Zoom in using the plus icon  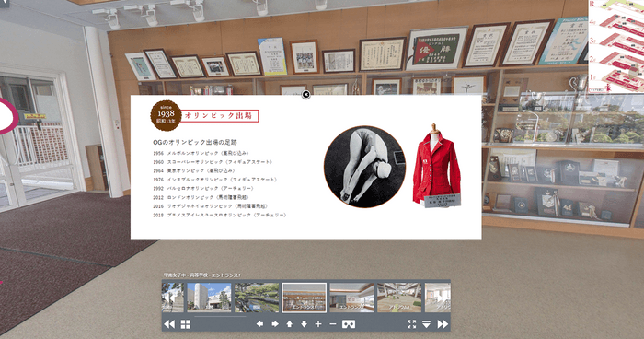(x=318, y=324)
